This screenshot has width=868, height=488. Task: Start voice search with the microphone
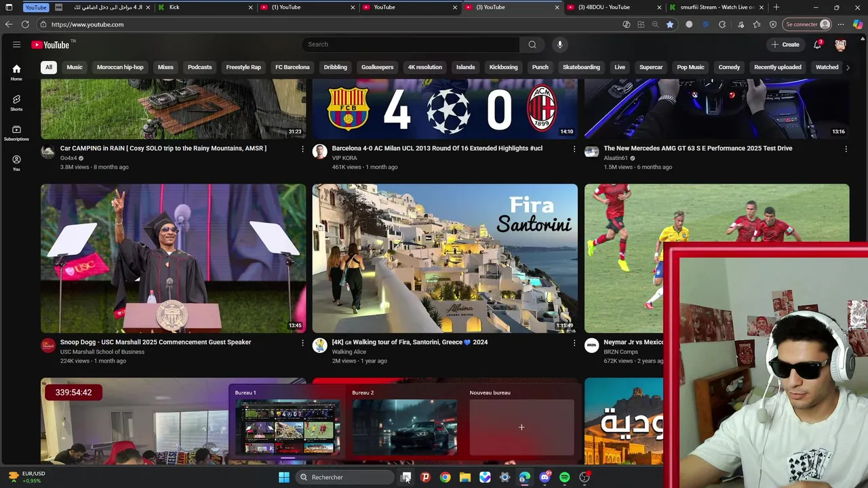[559, 45]
